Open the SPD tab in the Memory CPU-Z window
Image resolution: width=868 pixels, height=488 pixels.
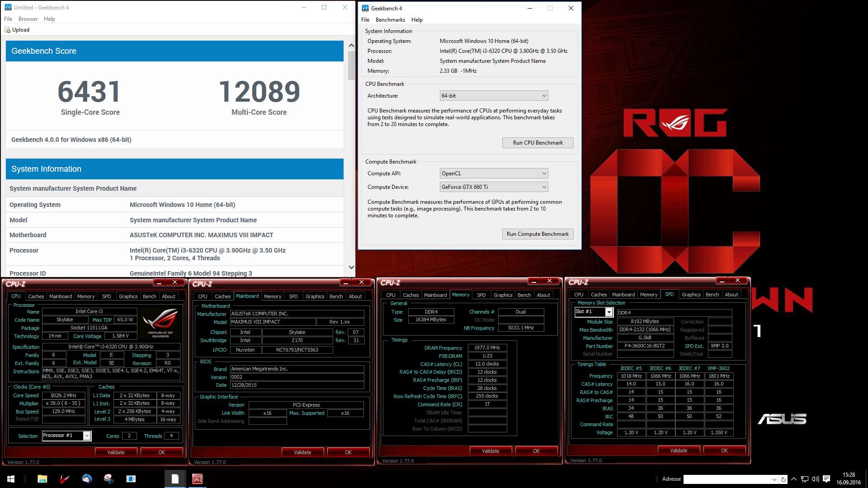click(481, 295)
